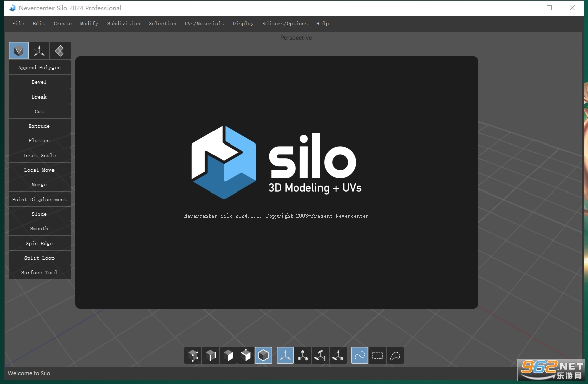Click the Extrude tool button
This screenshot has width=588, height=384.
[x=39, y=126]
